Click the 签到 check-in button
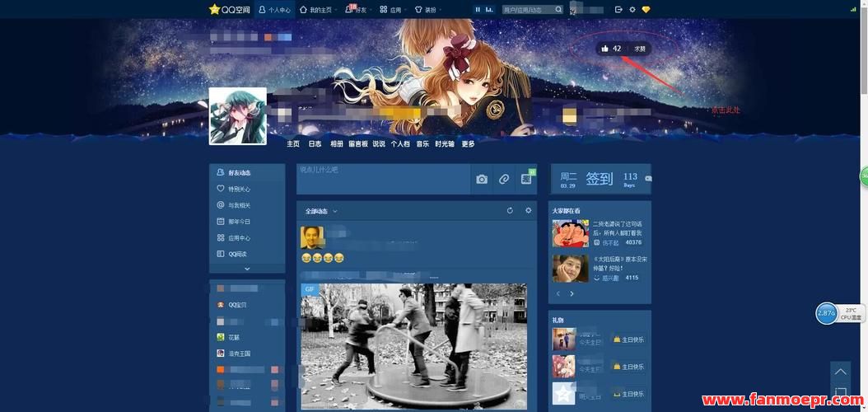This screenshot has width=868, height=412. pos(600,179)
